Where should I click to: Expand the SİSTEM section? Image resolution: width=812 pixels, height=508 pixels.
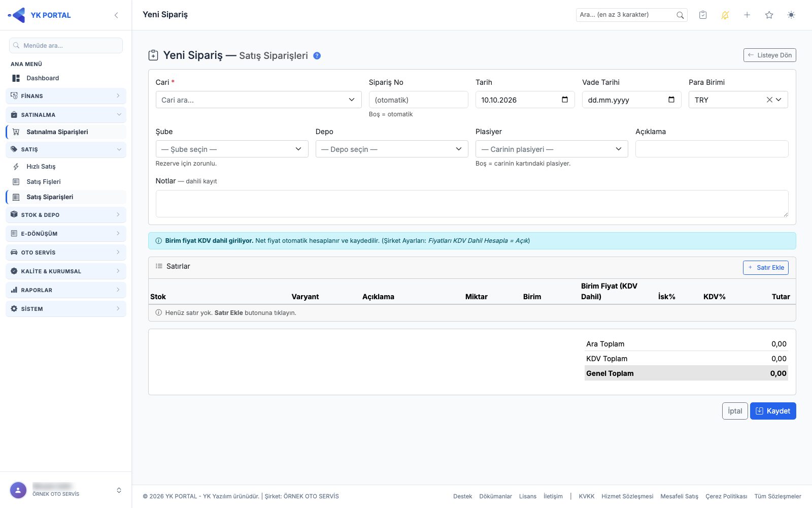pos(66,309)
